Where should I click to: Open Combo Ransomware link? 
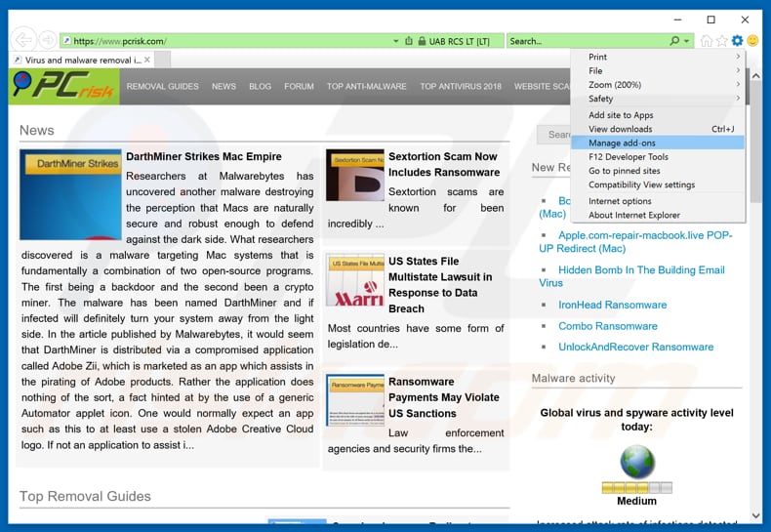(608, 326)
